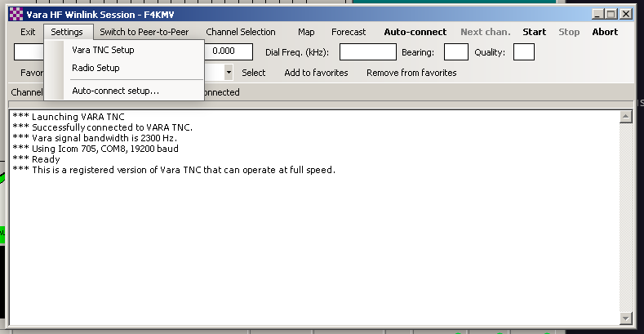Expand the Favorites dropdown arrow
The height and width of the screenshot is (334, 644).
(x=228, y=73)
